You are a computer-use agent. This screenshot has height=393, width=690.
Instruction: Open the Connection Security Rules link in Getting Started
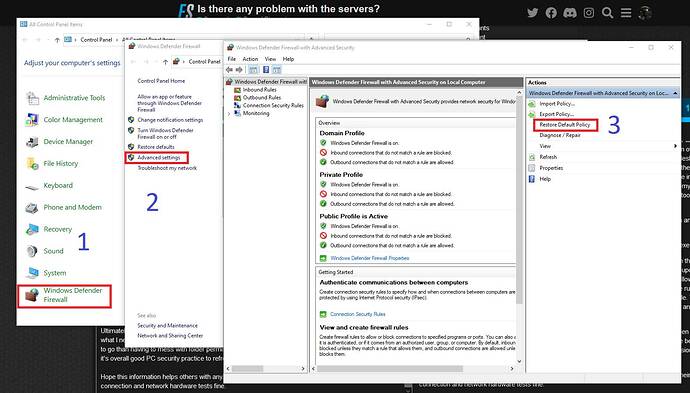(358, 314)
